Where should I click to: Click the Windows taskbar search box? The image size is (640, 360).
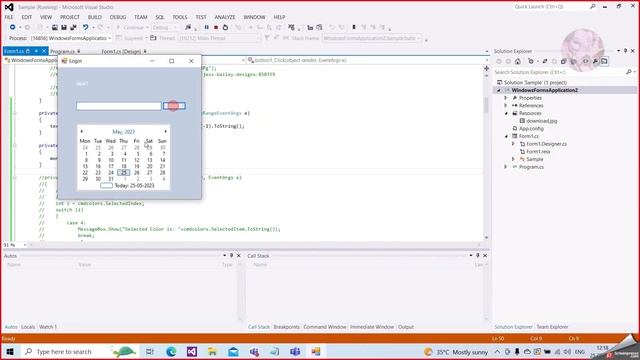point(64,351)
